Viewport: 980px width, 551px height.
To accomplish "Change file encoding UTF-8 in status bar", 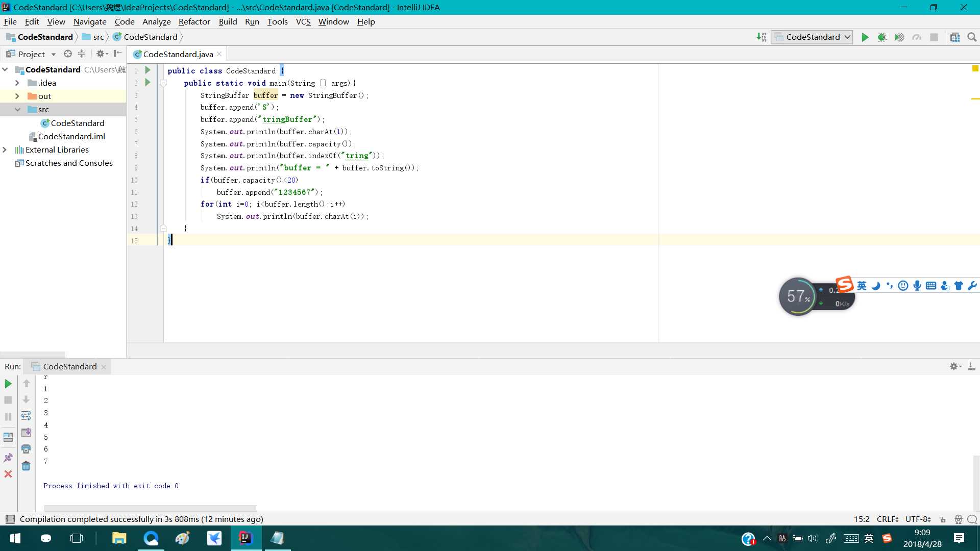I will pos(918,519).
